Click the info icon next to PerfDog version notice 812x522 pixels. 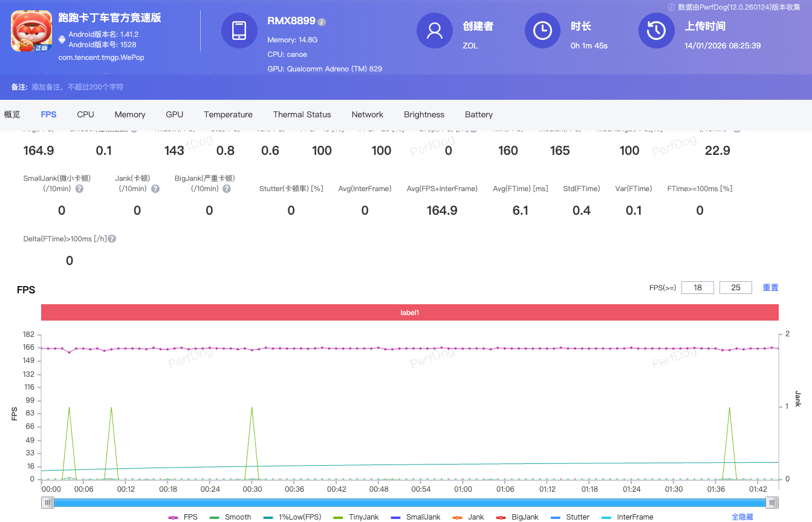point(672,8)
